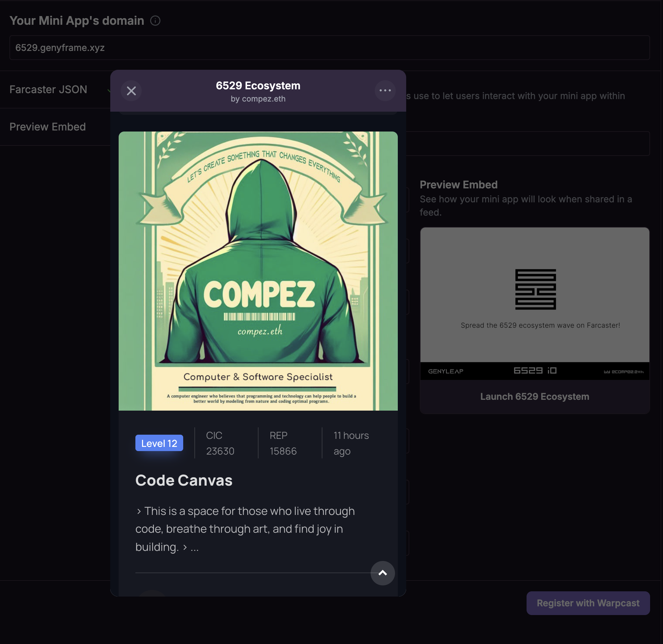This screenshot has width=663, height=644.
Task: Click the scroll-to-top chevron button
Action: pos(383,573)
